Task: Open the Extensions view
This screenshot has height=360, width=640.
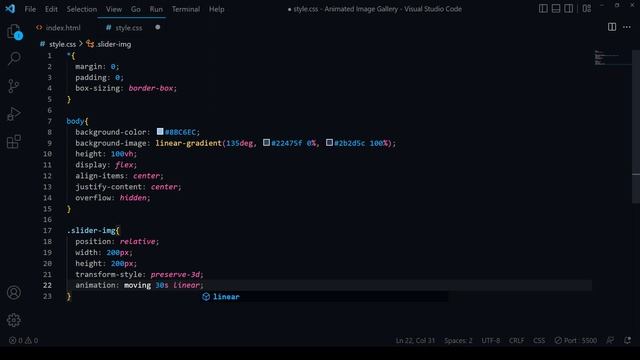Action: pyautogui.click(x=14, y=142)
